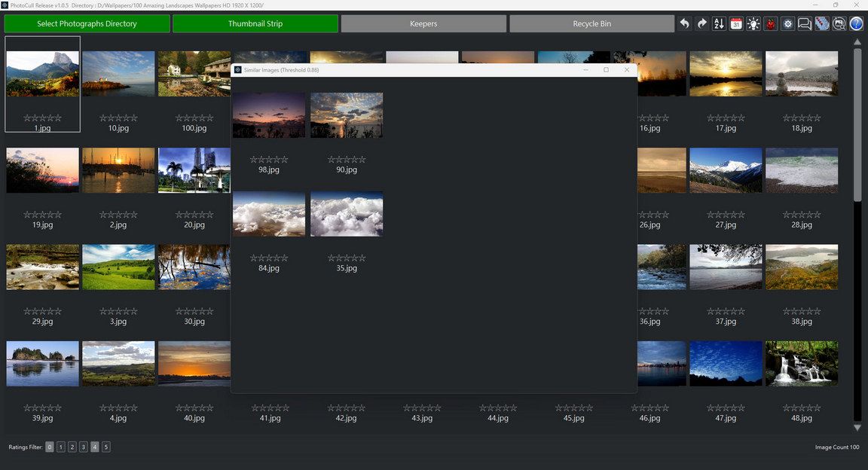This screenshot has width=868, height=470.
Task: Click the chat bubbles feedback icon
Action: [x=805, y=24]
